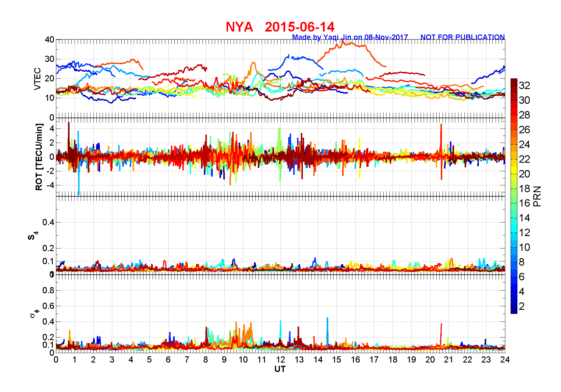561x392 pixels.
Task: Click red ROT spike near 20.6 UT
Action: pos(441,152)
